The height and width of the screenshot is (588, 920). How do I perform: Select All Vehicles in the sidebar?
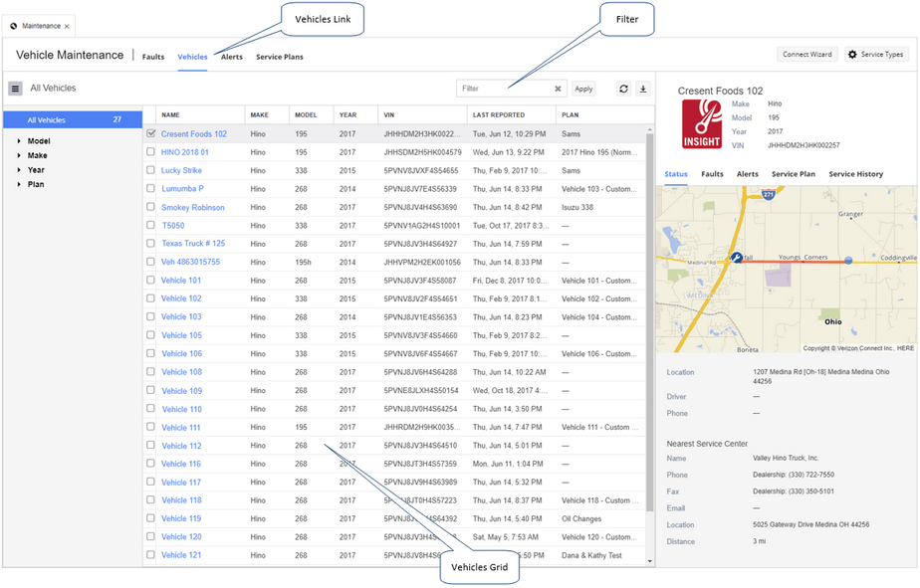coord(73,119)
